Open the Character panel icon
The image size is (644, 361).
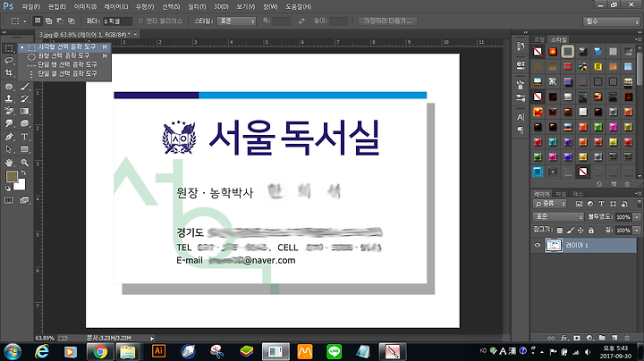point(521,117)
